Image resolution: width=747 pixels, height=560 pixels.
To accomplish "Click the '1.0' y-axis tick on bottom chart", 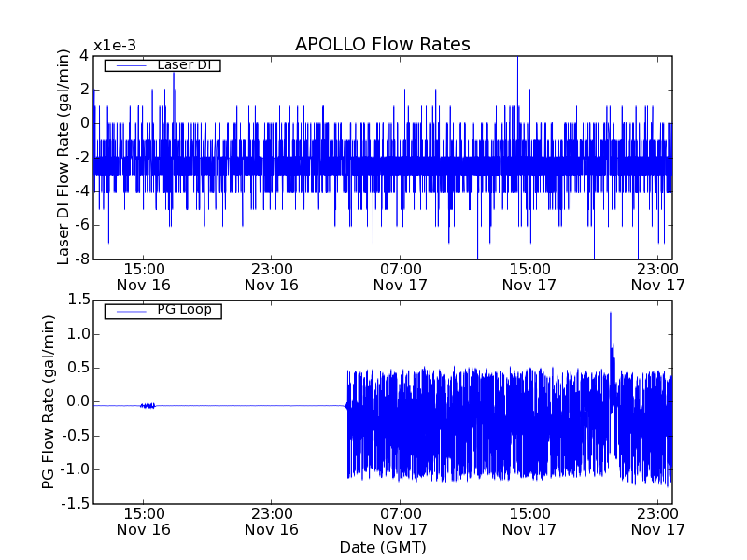I will point(78,334).
